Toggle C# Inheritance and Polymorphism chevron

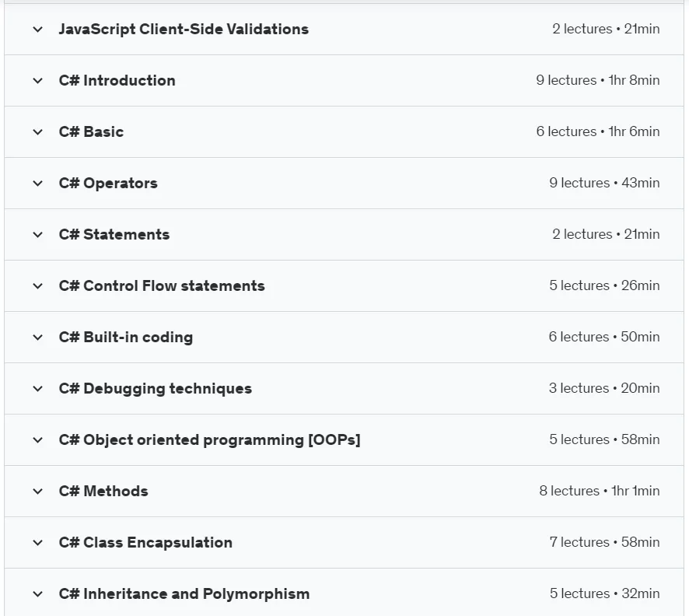click(x=38, y=594)
